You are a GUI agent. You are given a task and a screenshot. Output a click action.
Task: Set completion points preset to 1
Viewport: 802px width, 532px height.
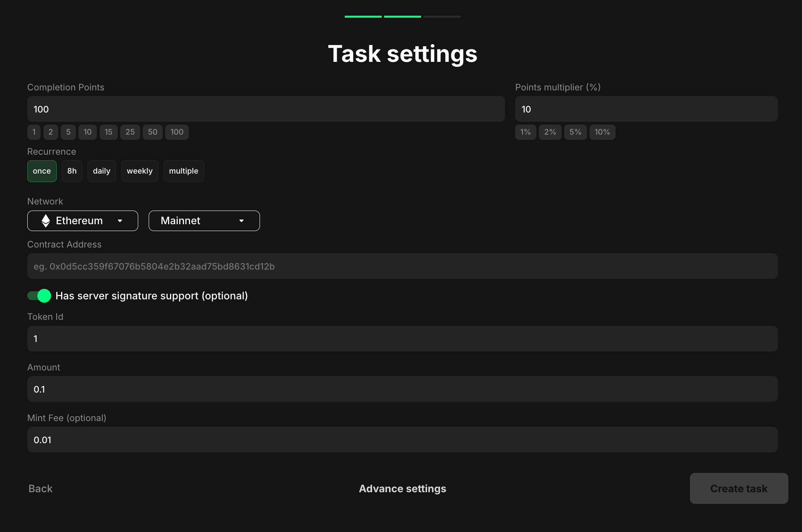34,132
